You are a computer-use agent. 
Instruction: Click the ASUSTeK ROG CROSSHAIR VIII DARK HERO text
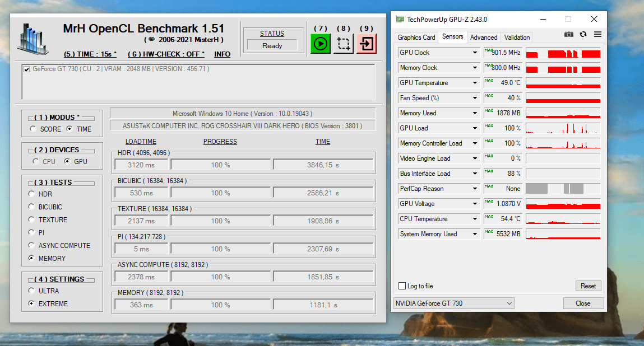pos(242,126)
